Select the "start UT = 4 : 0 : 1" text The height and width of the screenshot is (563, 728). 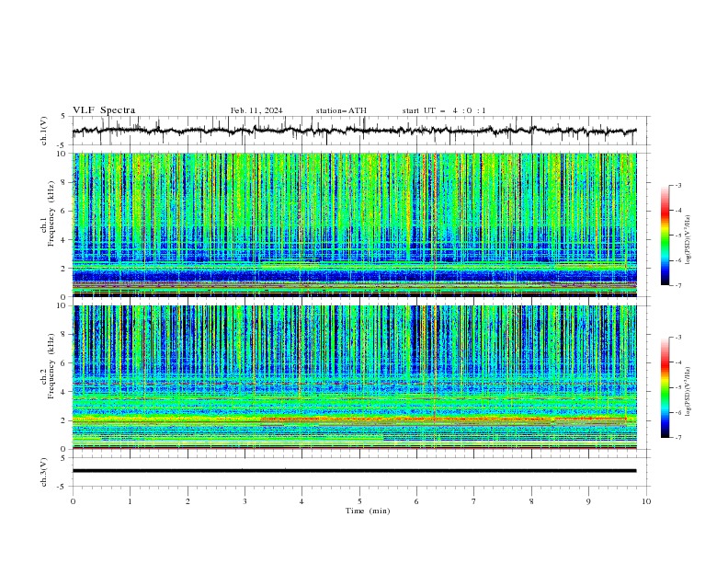[x=444, y=110]
